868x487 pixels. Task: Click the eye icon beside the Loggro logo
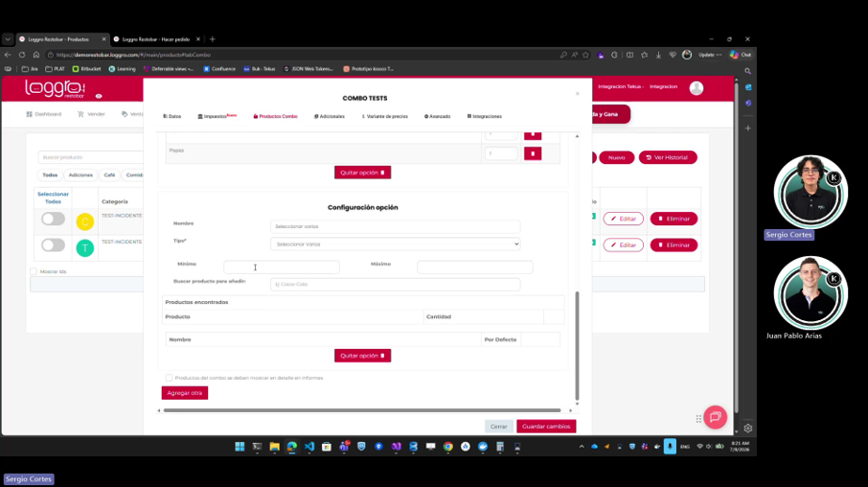coord(99,97)
